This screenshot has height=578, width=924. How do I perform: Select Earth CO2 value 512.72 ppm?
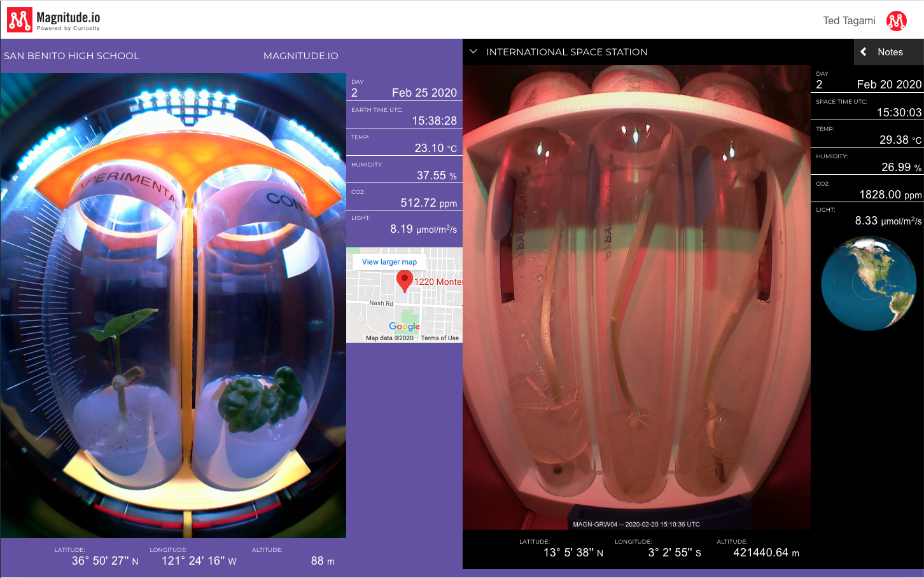(429, 203)
